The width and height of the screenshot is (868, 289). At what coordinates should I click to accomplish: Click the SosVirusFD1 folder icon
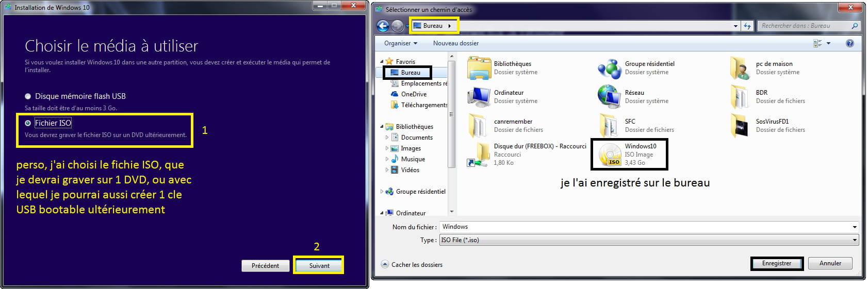coord(740,126)
